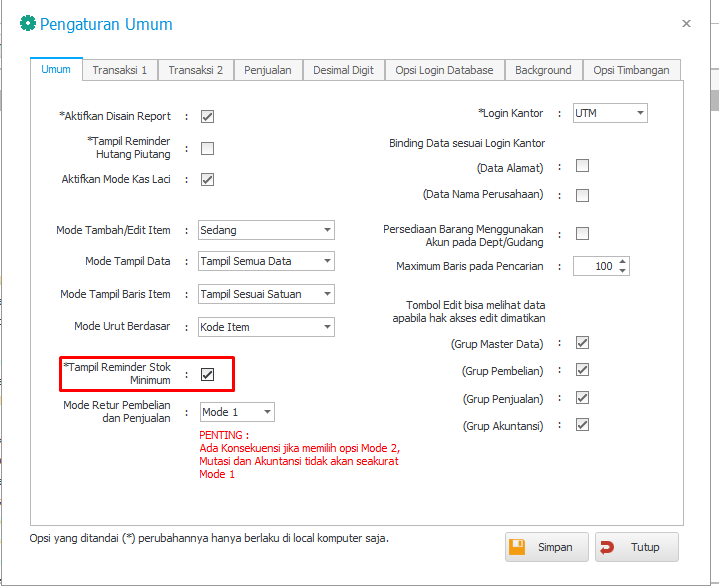The image size is (719, 586).
Task: Click the Maximum Baris pada Pencarian value field
Action: click(595, 267)
